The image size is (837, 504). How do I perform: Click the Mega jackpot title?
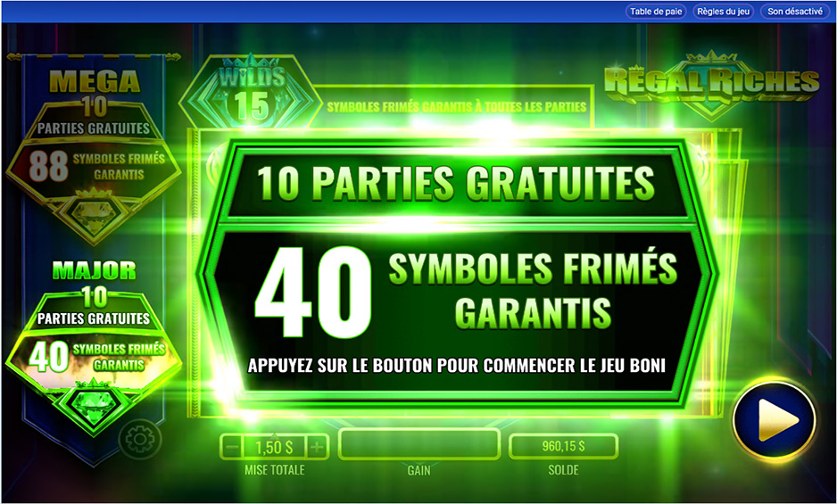pyautogui.click(x=95, y=82)
